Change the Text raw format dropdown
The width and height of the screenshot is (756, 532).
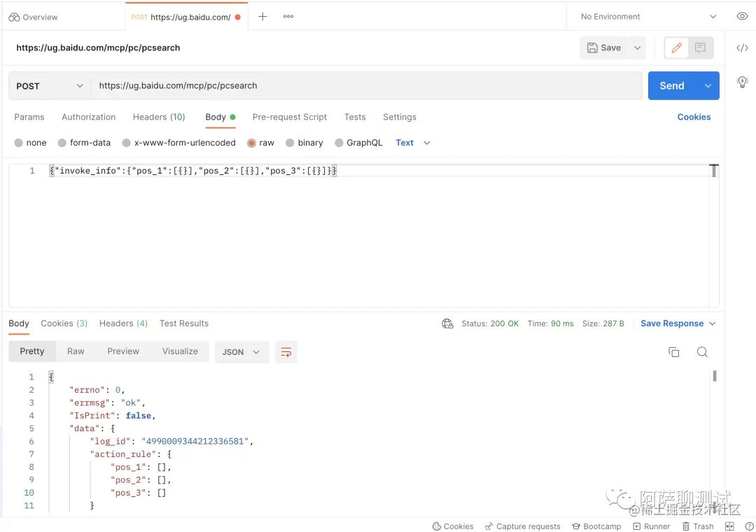413,143
